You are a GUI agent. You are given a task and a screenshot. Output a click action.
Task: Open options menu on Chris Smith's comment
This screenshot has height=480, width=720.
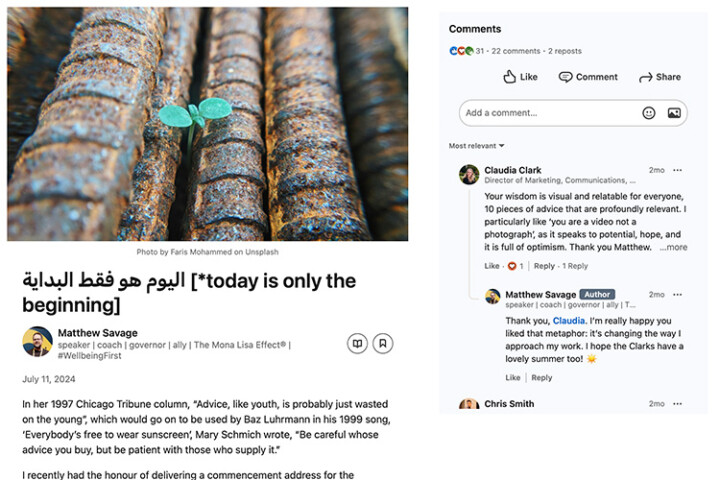tap(677, 404)
